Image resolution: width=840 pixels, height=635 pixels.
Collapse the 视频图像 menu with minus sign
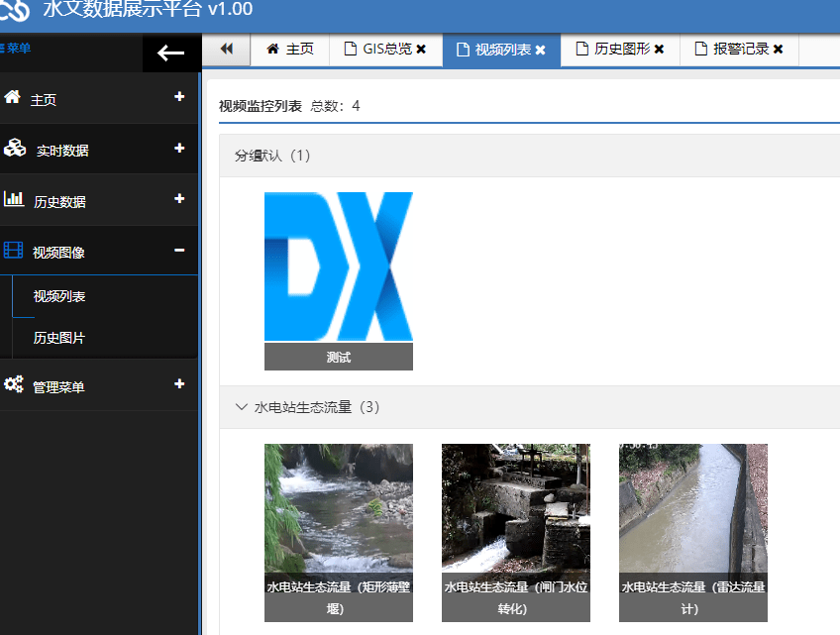[x=179, y=250]
